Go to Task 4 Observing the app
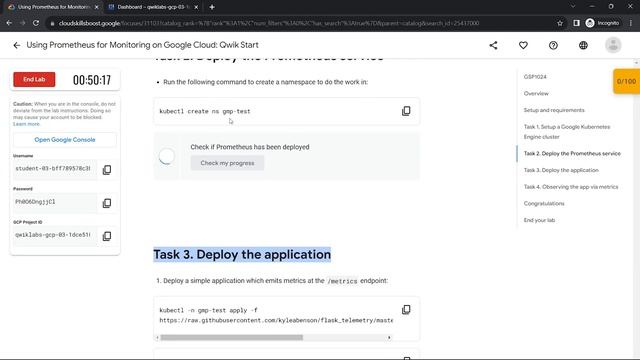Image resolution: width=640 pixels, height=360 pixels. [x=571, y=187]
